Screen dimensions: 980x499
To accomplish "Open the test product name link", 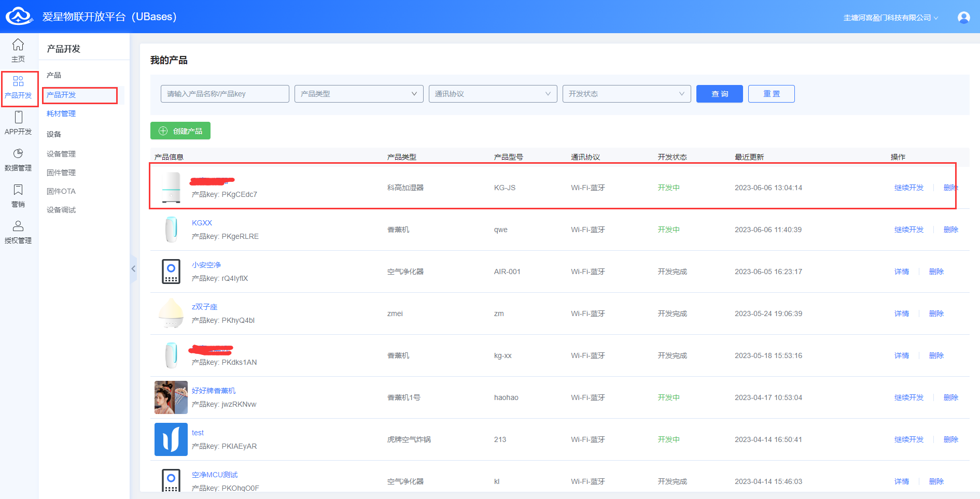I will [x=198, y=433].
